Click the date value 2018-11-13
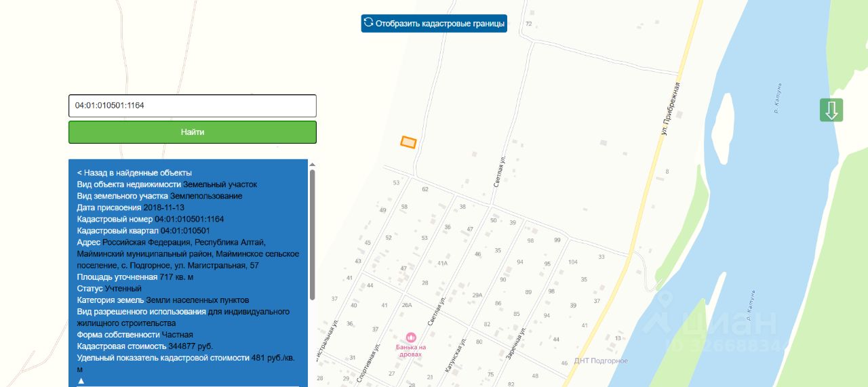The image size is (868, 387). point(164,208)
